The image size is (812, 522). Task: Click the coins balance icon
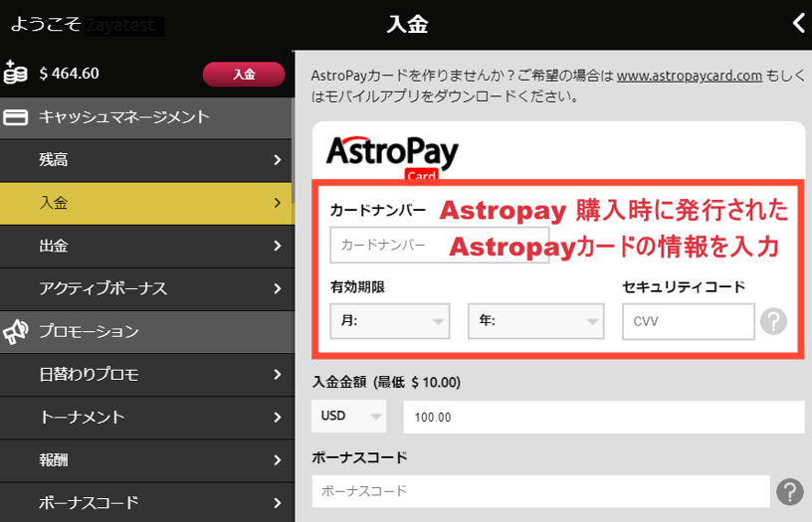[16, 73]
